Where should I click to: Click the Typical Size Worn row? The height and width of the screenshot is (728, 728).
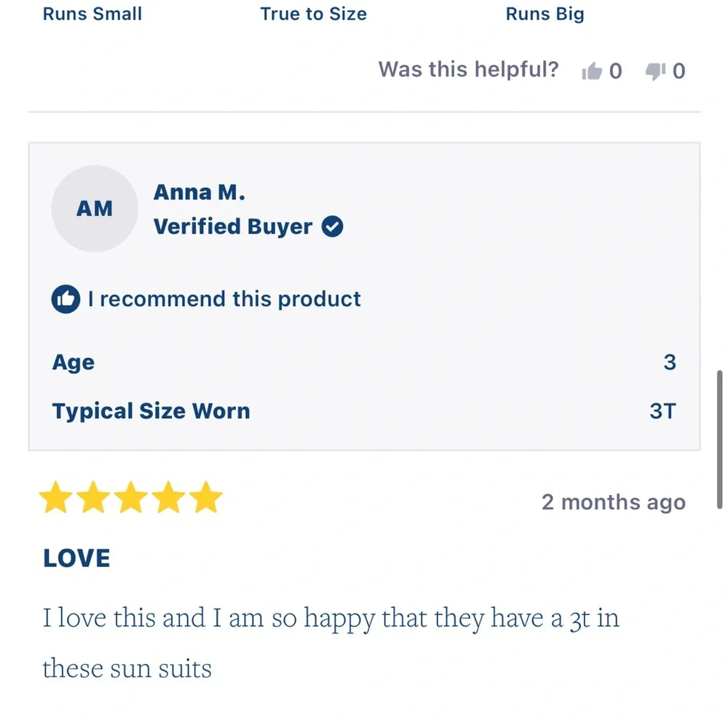point(364,411)
